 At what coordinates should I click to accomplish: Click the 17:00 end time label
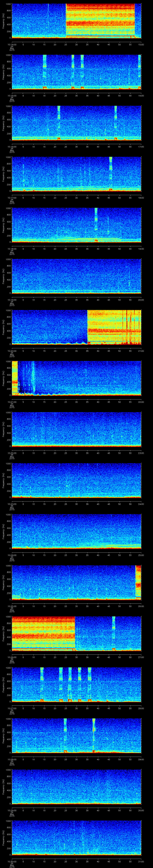(x=141, y=147)
